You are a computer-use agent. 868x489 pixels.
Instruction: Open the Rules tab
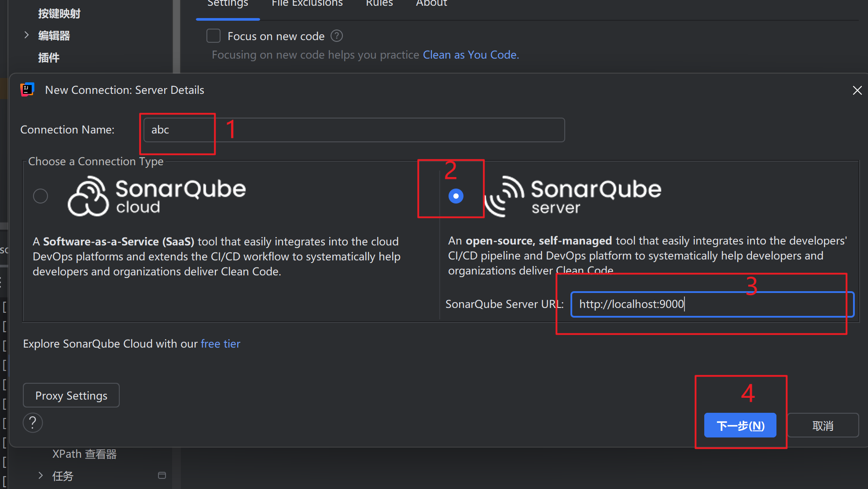[379, 4]
